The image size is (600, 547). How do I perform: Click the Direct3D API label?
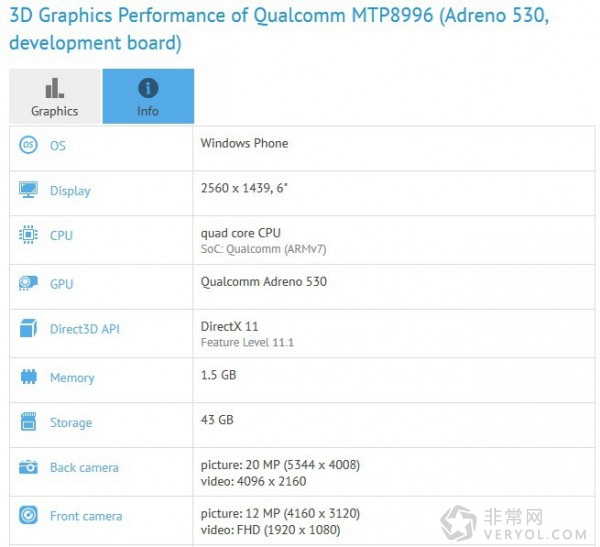(x=85, y=329)
